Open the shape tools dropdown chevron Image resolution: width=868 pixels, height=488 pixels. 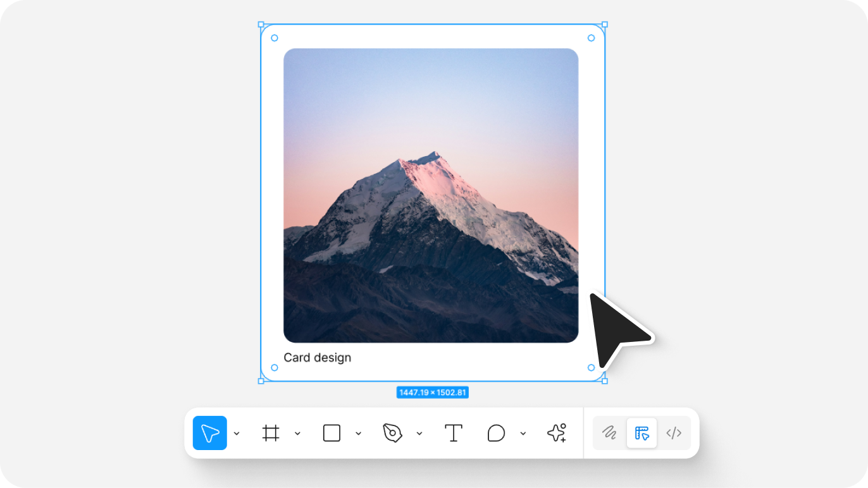pyautogui.click(x=358, y=434)
